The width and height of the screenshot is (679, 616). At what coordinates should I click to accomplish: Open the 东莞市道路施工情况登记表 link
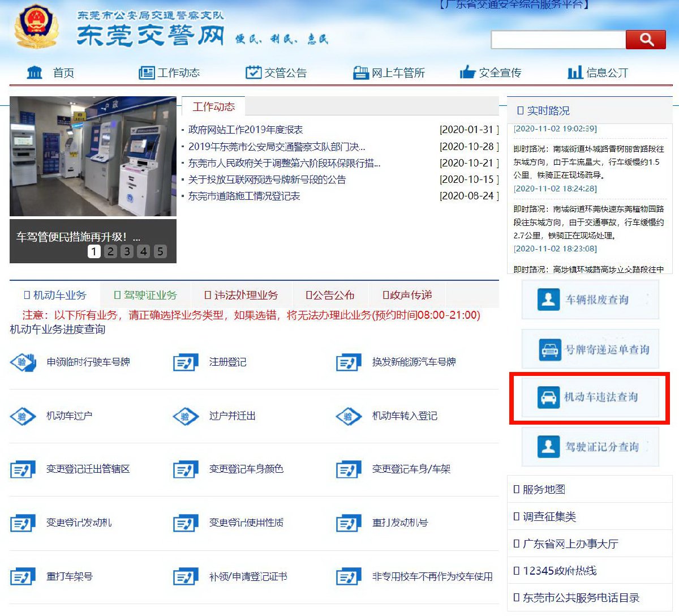pos(244,196)
